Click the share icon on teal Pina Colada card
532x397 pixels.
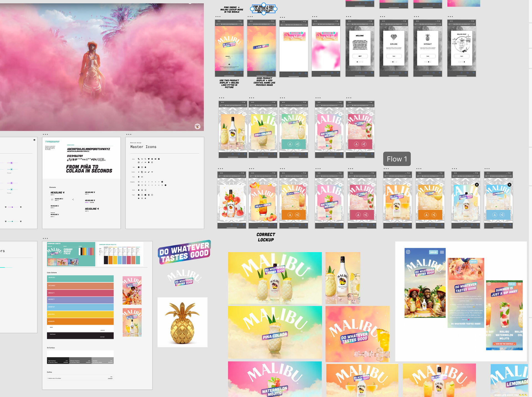click(x=297, y=144)
